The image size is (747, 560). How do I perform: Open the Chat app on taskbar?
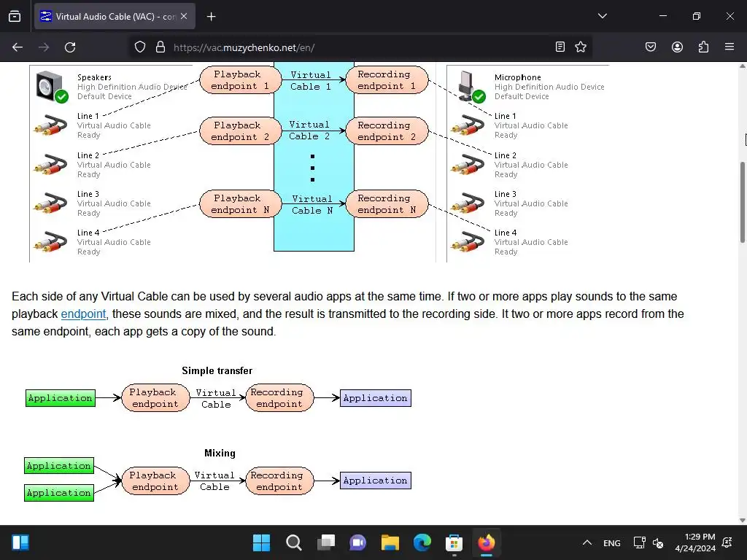coord(357,542)
